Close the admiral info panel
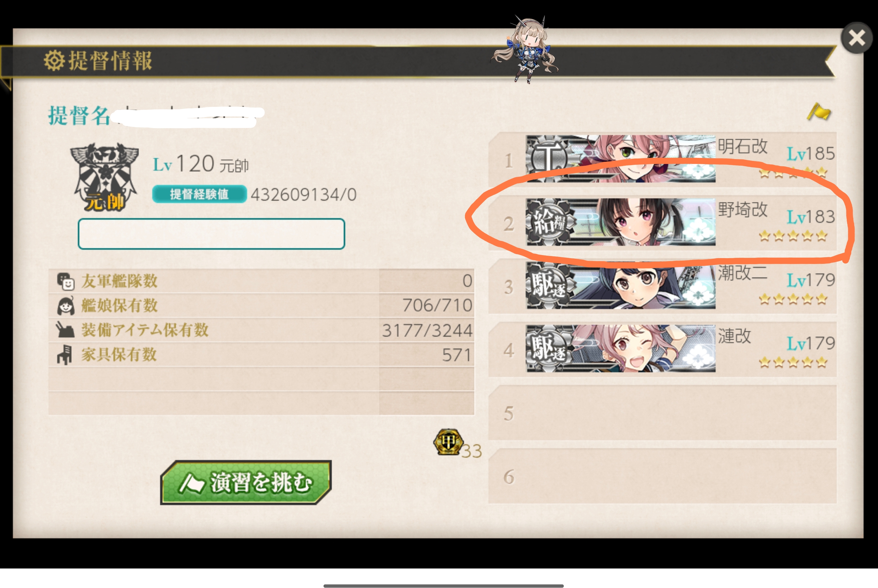 (x=857, y=38)
